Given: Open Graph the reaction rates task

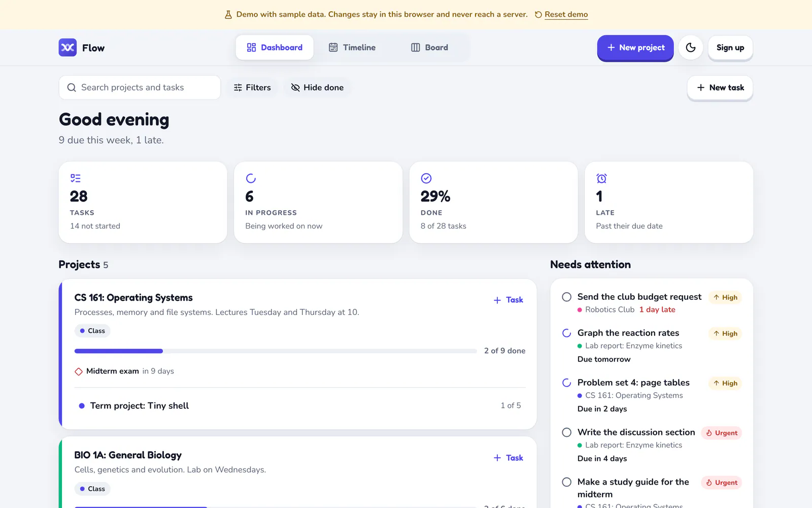Looking at the screenshot, I should pyautogui.click(x=628, y=333).
